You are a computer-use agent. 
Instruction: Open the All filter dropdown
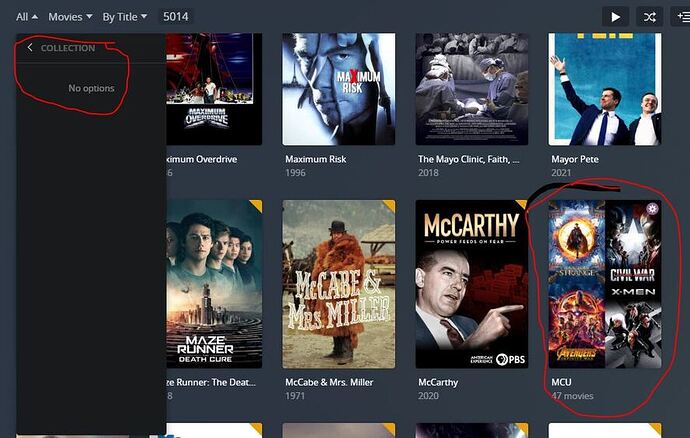(x=27, y=17)
